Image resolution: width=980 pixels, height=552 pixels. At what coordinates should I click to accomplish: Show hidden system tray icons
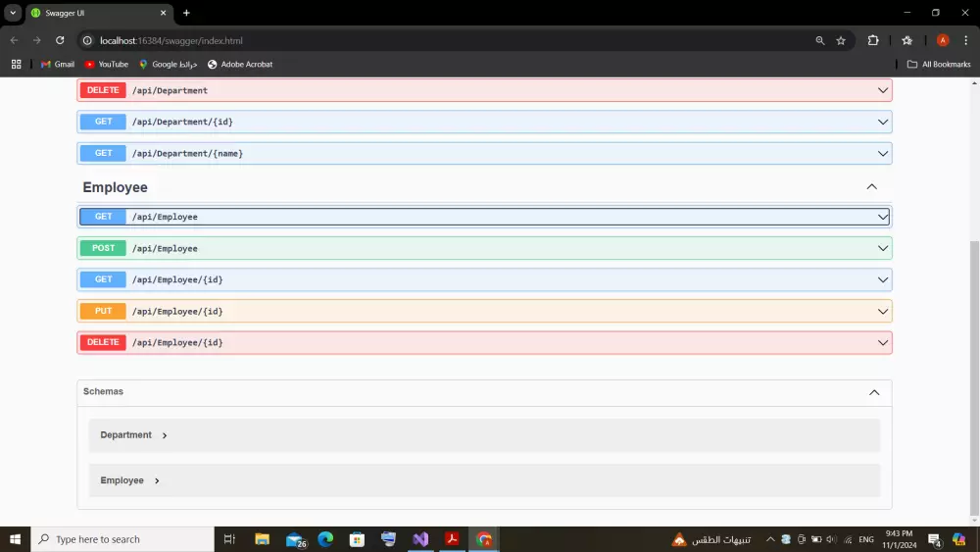pyautogui.click(x=770, y=539)
